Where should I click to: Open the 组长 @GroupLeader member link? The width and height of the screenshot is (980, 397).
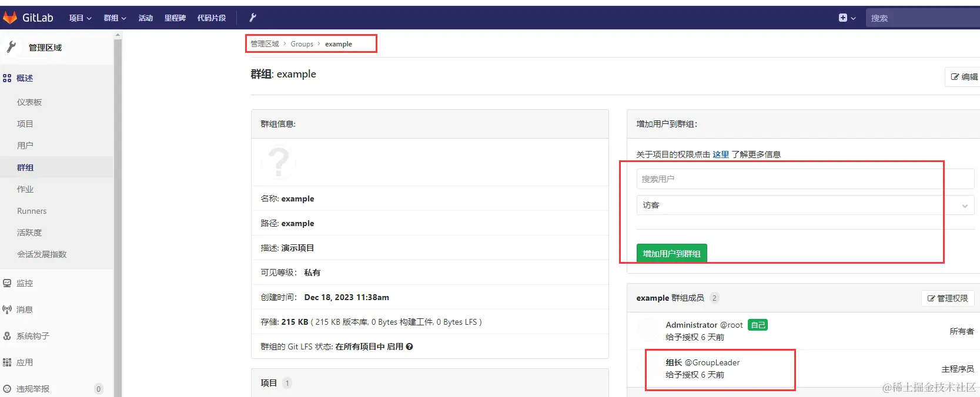click(x=703, y=362)
